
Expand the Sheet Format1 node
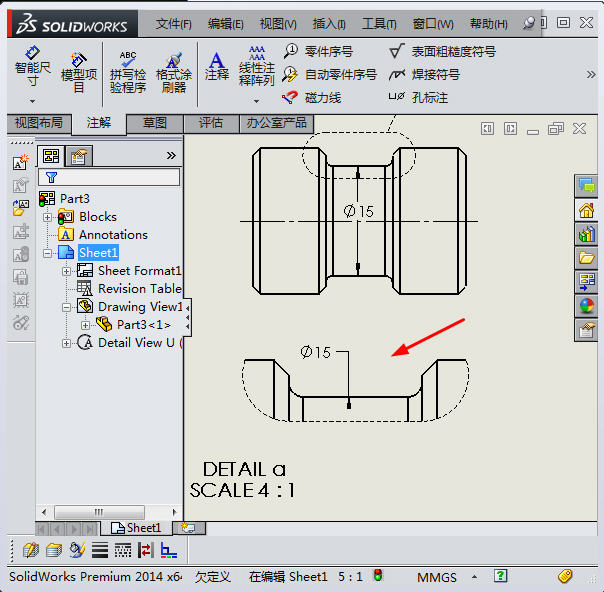click(66, 271)
